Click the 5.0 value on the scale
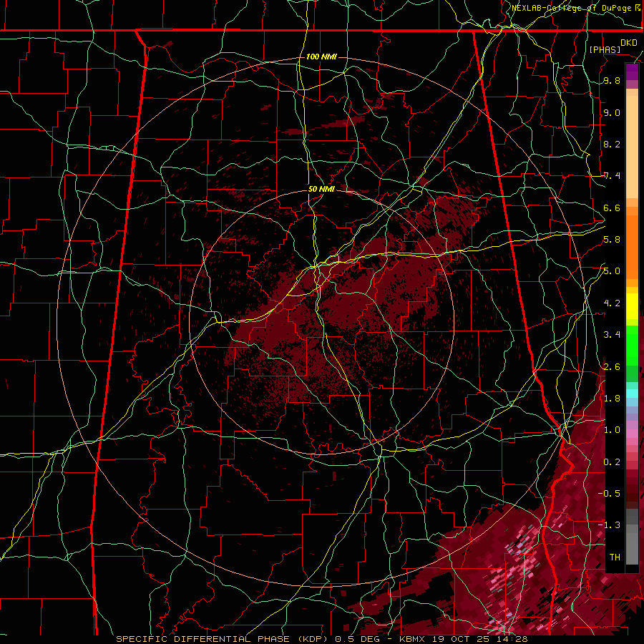Viewport: 644px width, 644px height. 612,271
